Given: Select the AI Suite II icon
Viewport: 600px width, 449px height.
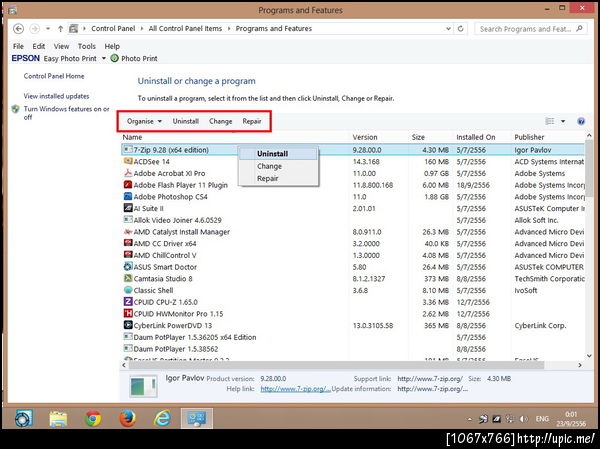Looking at the screenshot, I should [x=128, y=208].
